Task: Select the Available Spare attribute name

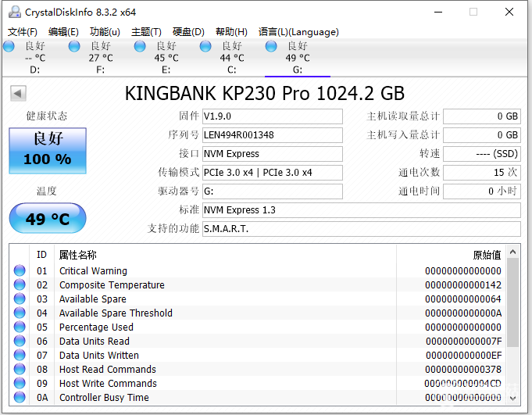Action: pos(93,299)
